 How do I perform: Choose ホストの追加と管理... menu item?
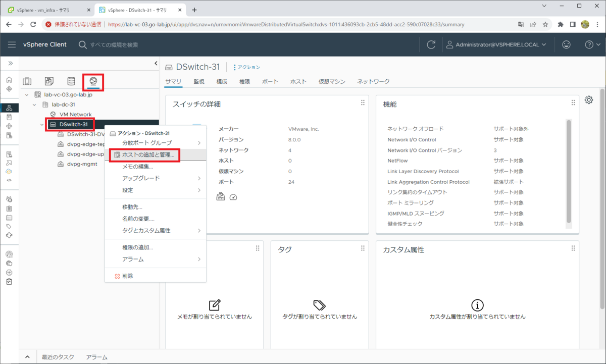[x=156, y=154]
